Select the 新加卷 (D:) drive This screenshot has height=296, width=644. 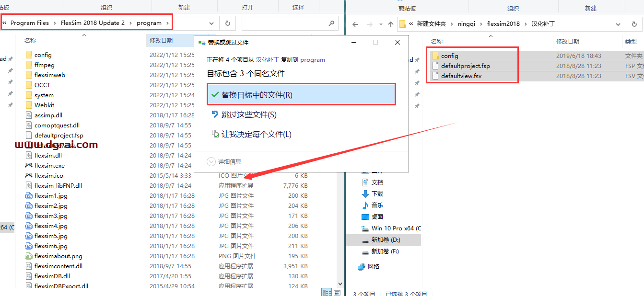386,239
